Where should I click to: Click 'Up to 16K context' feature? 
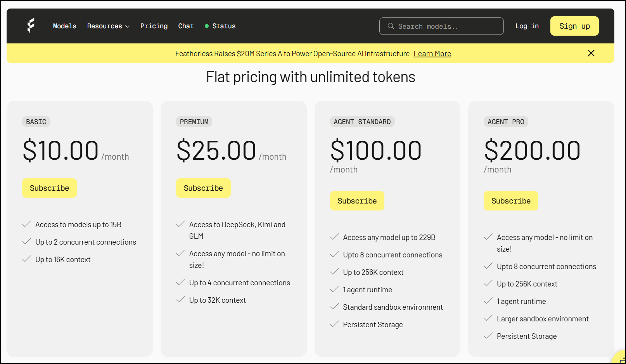[63, 259]
